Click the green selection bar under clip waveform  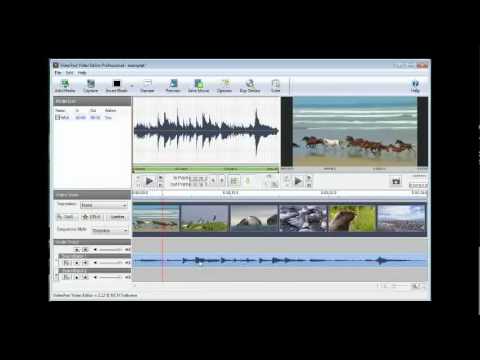[x=206, y=169]
